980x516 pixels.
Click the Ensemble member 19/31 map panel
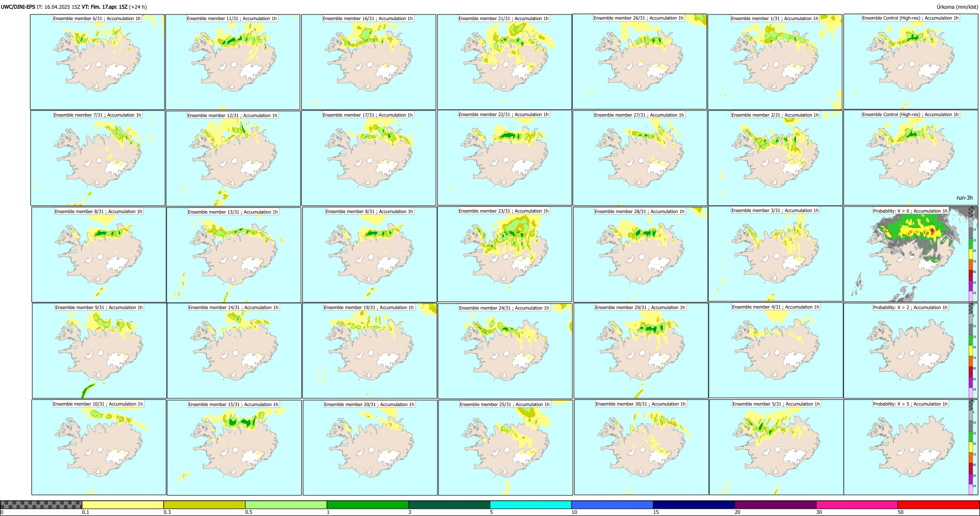[x=370, y=351]
